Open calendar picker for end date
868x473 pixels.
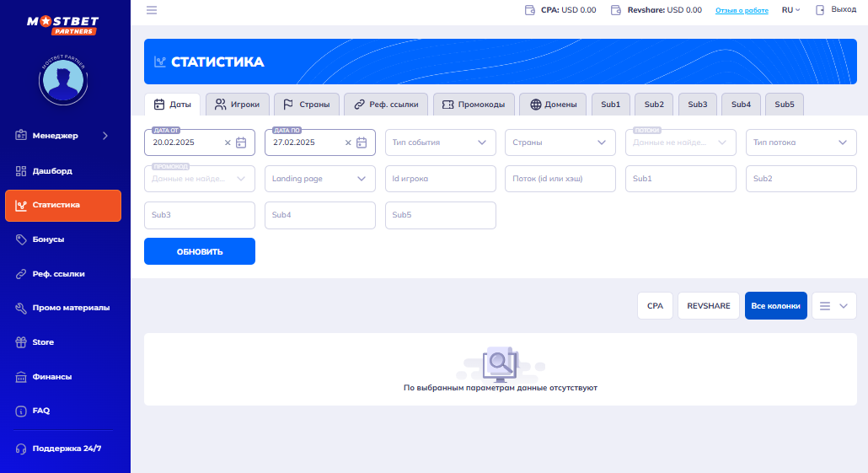(x=362, y=142)
